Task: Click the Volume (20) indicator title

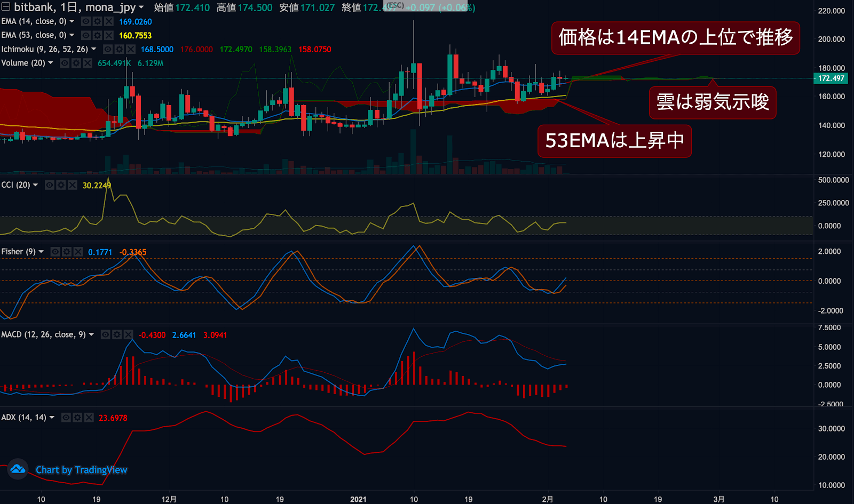Action: [23, 63]
